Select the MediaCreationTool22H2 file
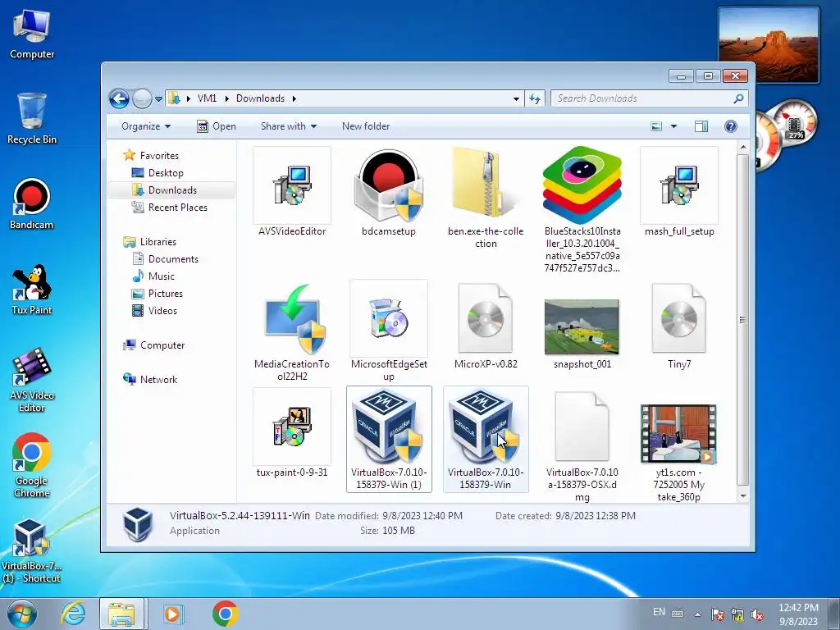Image resolution: width=840 pixels, height=630 pixels. 292,331
